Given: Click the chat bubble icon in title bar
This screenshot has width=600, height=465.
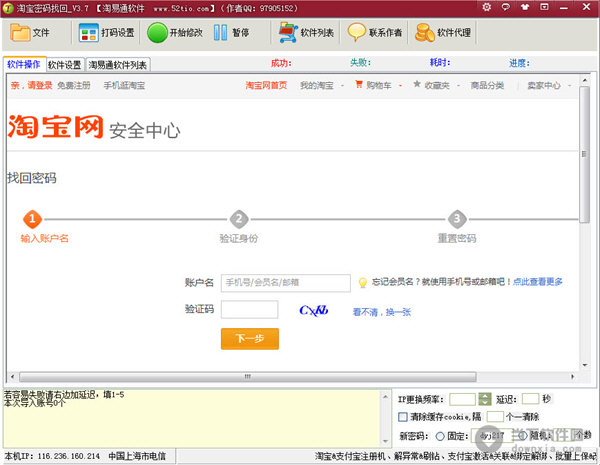Looking at the screenshot, I should (x=505, y=7).
